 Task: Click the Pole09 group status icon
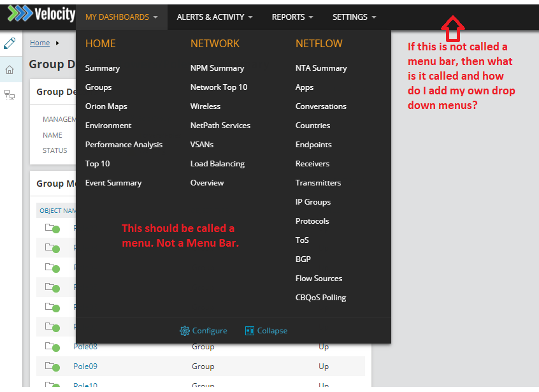coord(53,367)
